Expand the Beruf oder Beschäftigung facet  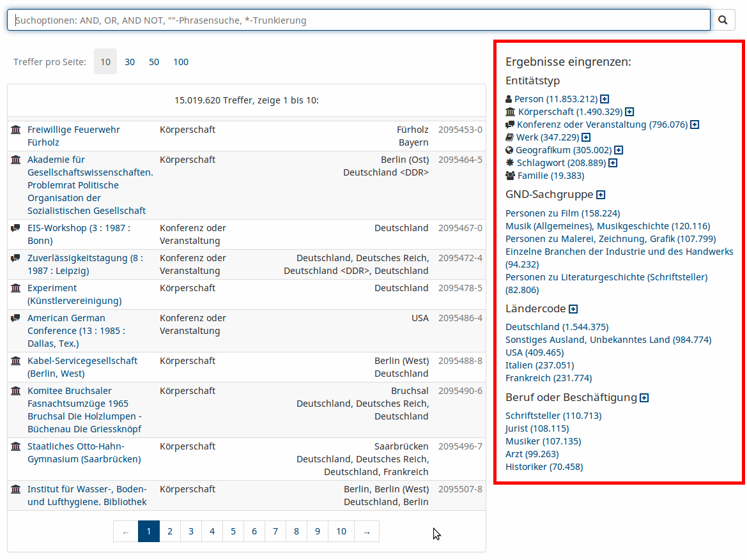(x=644, y=398)
